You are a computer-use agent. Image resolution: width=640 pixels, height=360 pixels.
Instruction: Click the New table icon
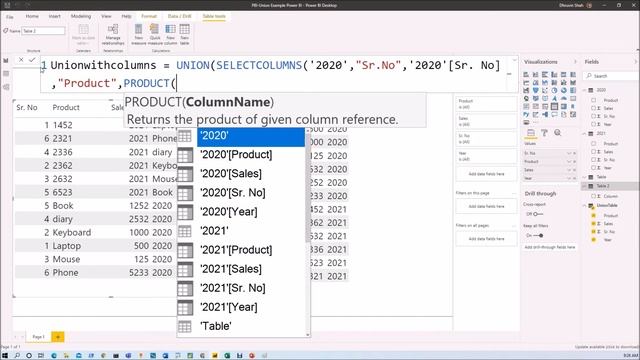click(x=184, y=29)
